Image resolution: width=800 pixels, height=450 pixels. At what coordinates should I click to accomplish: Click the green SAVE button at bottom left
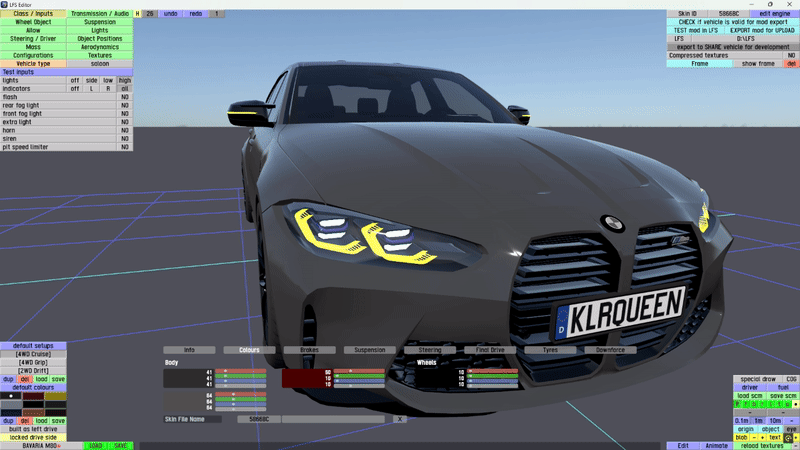pos(120,446)
